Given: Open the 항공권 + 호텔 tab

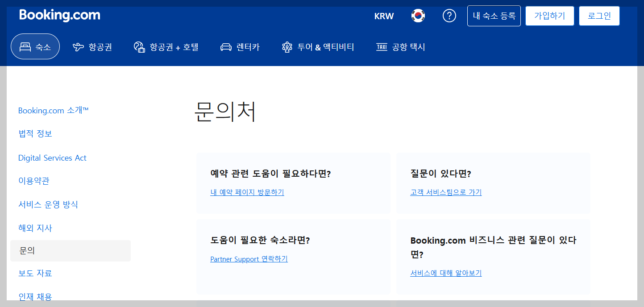Looking at the screenshot, I should tap(166, 46).
